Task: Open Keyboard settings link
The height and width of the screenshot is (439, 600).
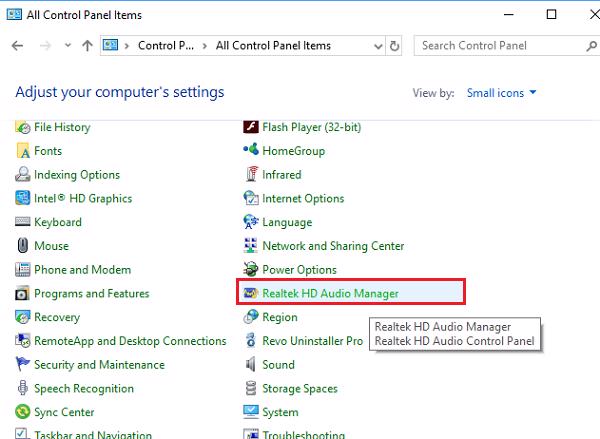Action: tap(58, 222)
